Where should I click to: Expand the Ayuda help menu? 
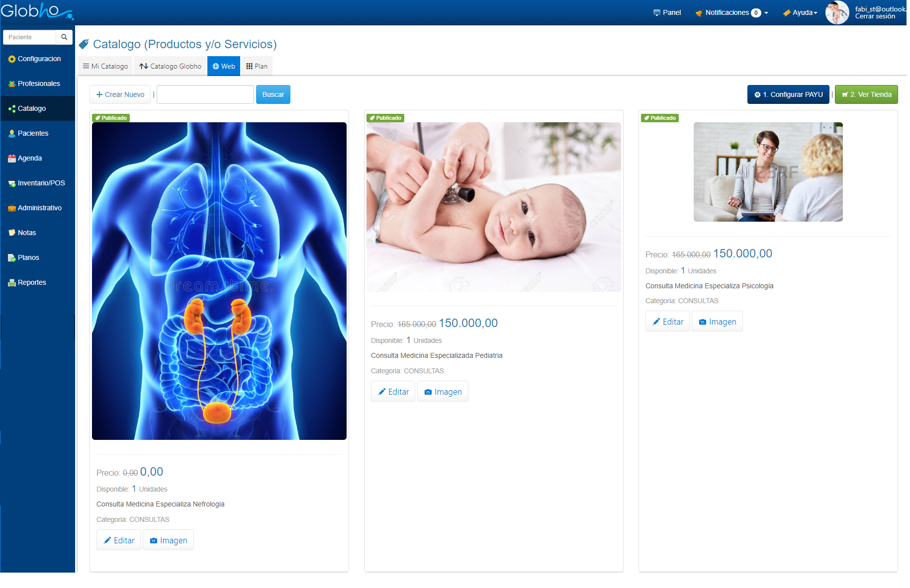pyautogui.click(x=800, y=12)
